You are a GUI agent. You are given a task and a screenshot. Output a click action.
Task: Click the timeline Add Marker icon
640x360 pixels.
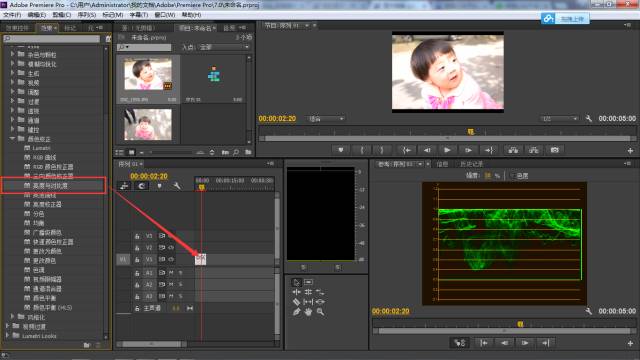(159, 186)
